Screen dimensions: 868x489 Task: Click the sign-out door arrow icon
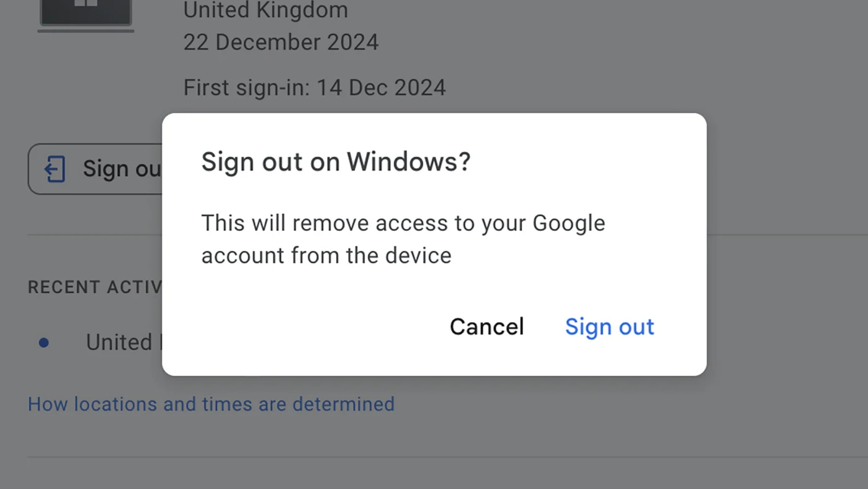[x=55, y=169]
